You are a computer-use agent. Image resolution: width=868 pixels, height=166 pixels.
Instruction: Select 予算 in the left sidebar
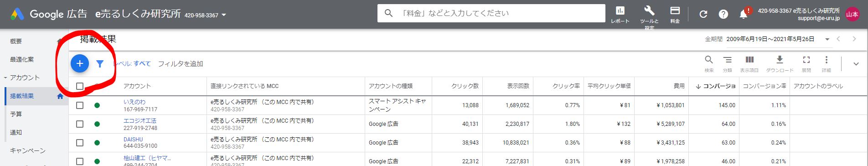pos(16,114)
